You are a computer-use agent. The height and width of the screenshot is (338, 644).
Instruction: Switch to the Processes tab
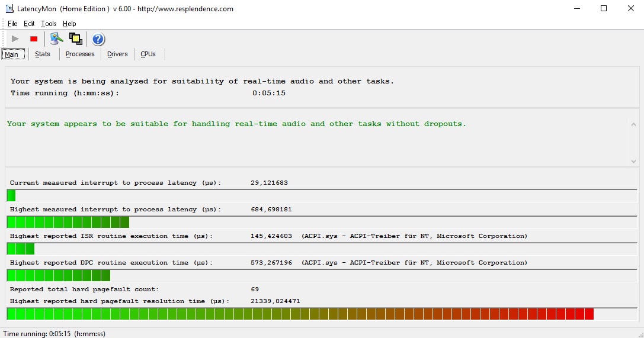(x=80, y=54)
